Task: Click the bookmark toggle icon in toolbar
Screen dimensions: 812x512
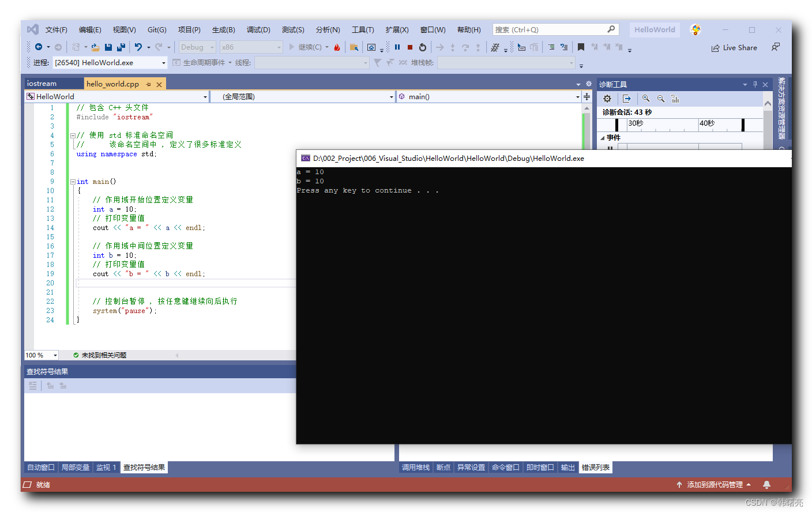Action: click(581, 47)
